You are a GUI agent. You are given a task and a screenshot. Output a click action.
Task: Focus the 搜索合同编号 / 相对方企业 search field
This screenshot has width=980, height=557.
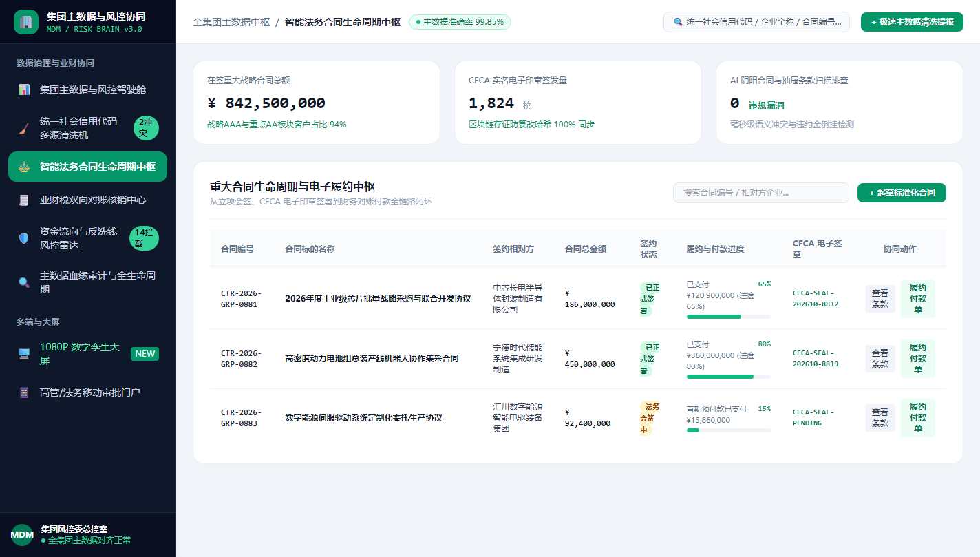pos(761,193)
